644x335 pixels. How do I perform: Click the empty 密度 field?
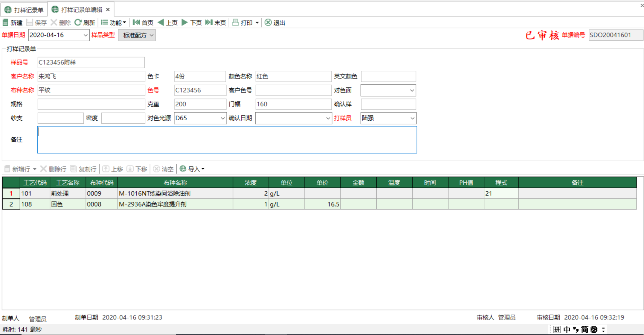pyautogui.click(x=123, y=118)
